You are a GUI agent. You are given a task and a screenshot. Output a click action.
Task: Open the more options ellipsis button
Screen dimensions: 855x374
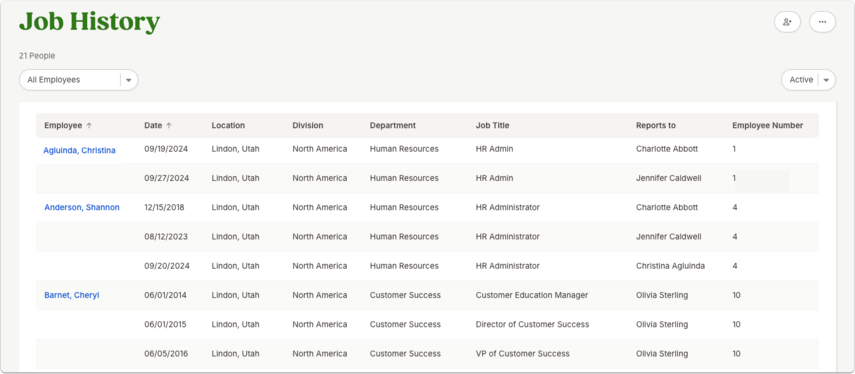click(x=822, y=22)
